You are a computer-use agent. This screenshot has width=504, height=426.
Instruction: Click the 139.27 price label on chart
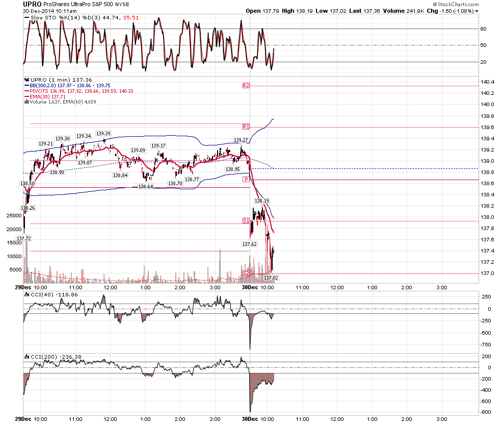(x=241, y=140)
